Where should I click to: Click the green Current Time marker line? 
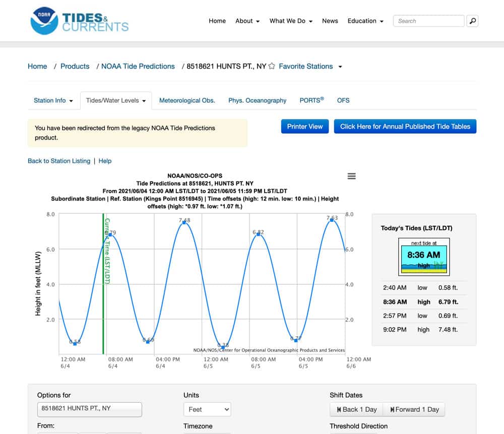tap(103, 284)
